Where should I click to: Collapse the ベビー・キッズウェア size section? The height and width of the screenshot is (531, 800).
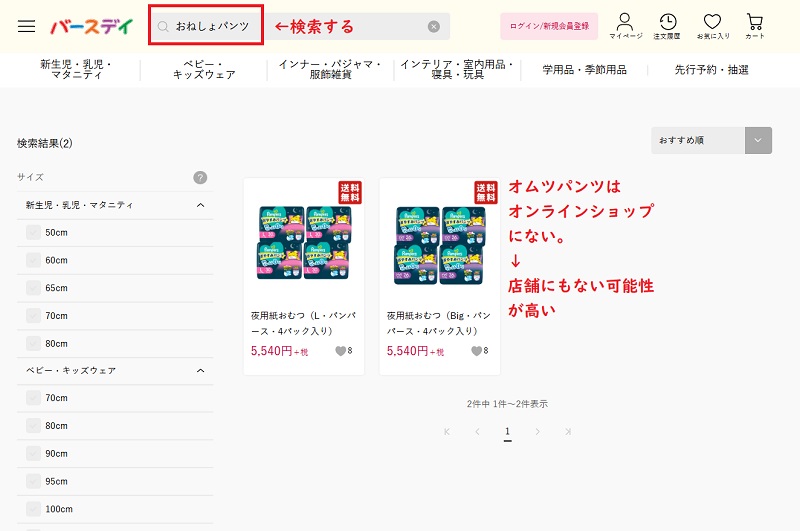pyautogui.click(x=200, y=371)
